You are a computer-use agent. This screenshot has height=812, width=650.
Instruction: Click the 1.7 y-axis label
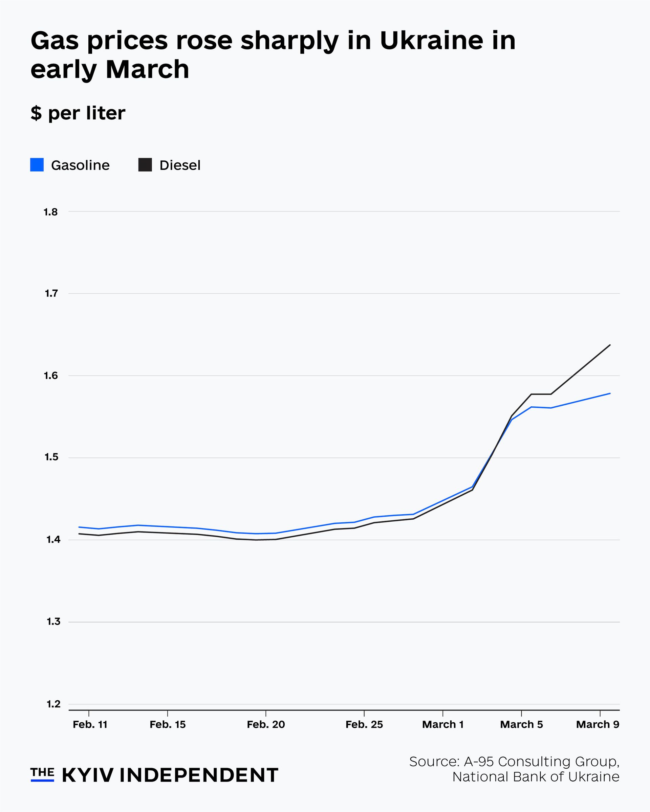click(51, 293)
